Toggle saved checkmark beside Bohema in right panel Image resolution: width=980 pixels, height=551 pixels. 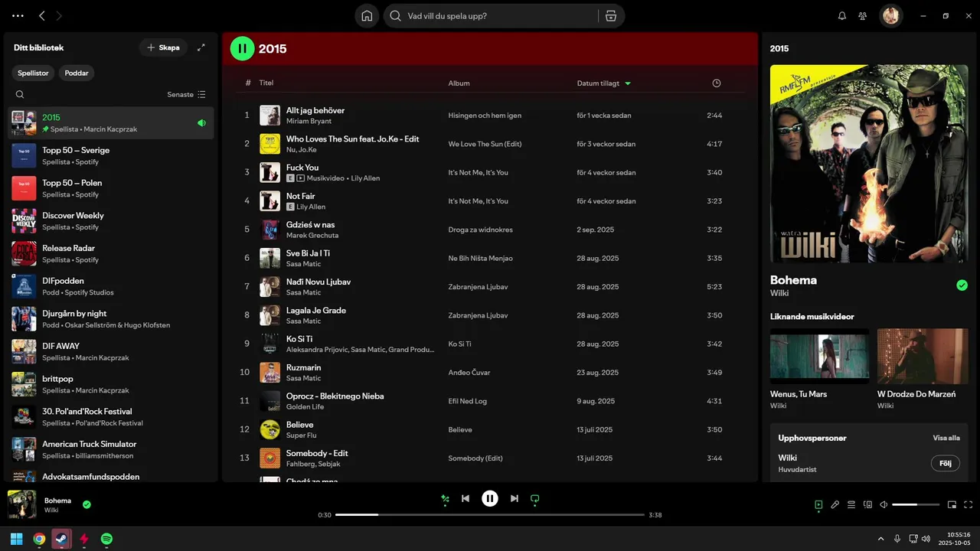tap(962, 285)
